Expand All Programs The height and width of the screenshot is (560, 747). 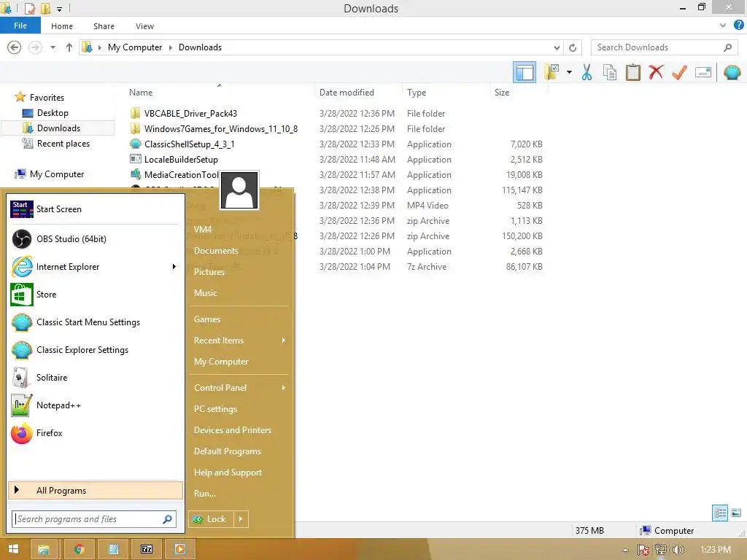point(96,491)
